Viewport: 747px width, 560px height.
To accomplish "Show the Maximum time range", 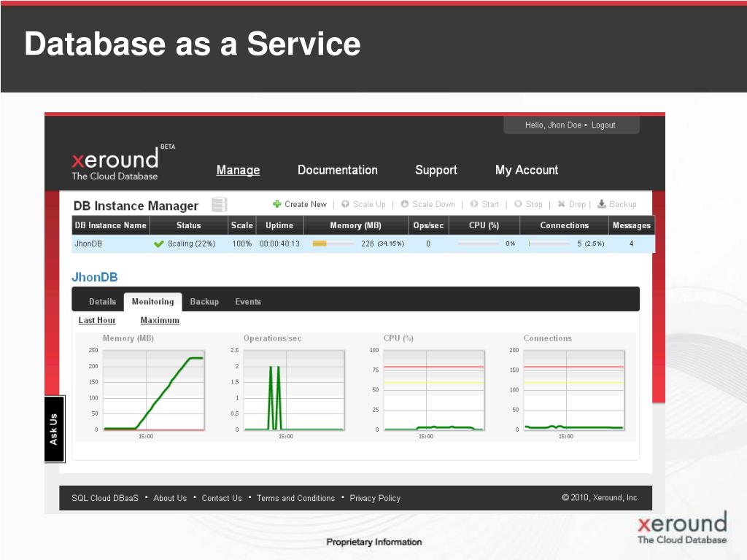I will (x=160, y=320).
